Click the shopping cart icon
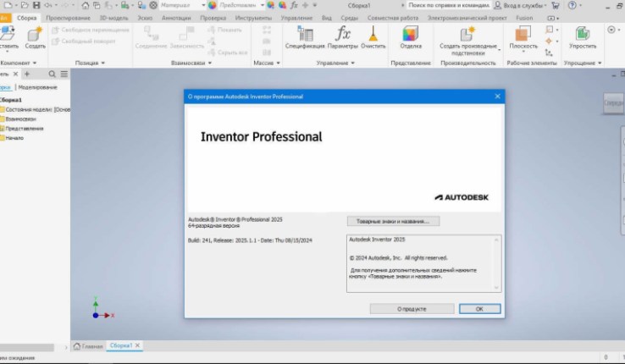Viewport: 625px width, 364px height. point(556,5)
